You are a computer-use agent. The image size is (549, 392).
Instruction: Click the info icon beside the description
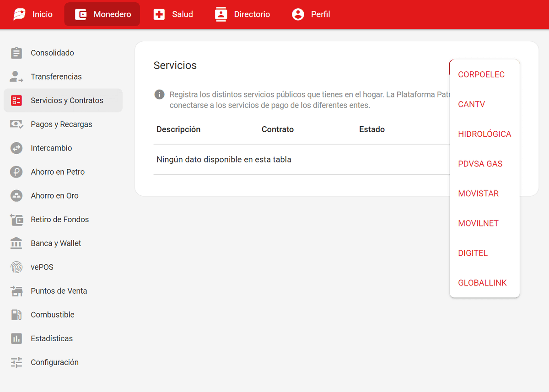pyautogui.click(x=159, y=95)
